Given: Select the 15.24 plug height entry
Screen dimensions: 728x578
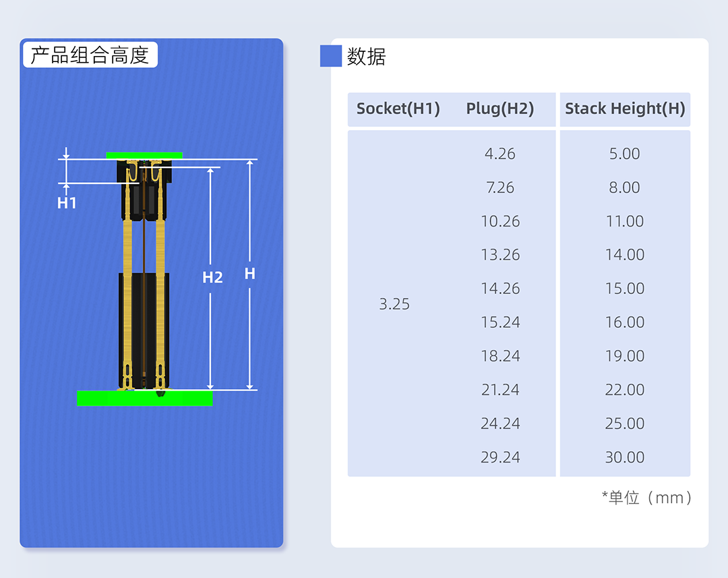Looking at the screenshot, I should (500, 322).
